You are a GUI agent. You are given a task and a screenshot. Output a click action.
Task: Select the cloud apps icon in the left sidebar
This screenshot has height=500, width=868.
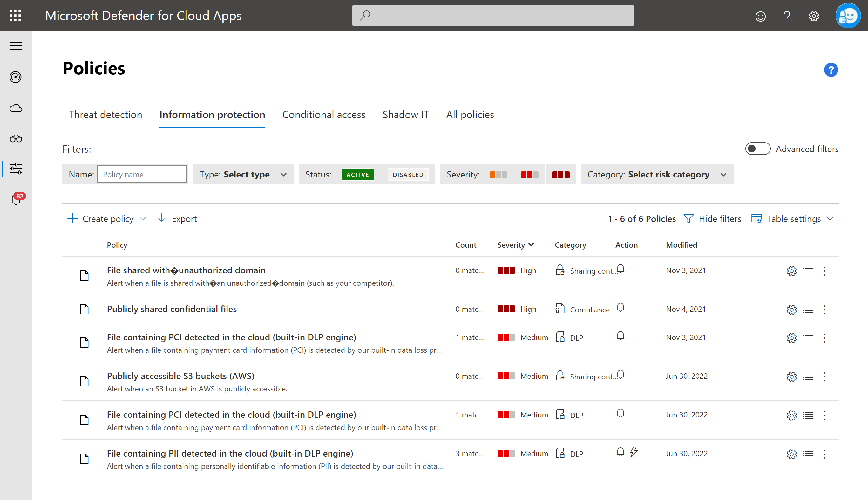16,108
